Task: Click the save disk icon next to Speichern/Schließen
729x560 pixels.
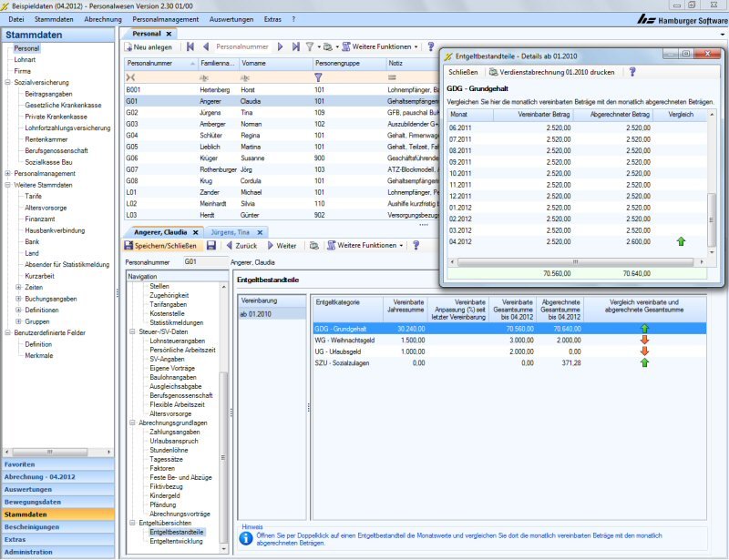Action: (x=211, y=246)
